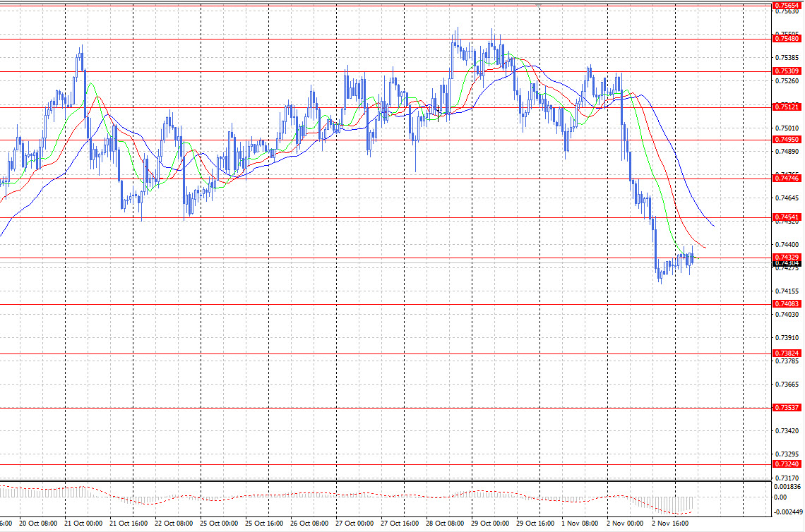Click the 20 Oct 08:00 time label
The height and width of the screenshot is (532, 805).
click(38, 524)
